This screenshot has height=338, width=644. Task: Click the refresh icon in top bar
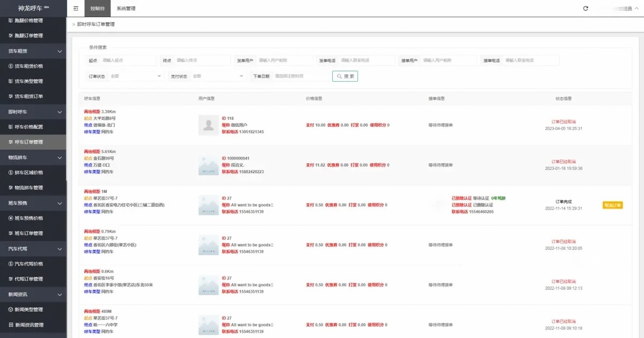[x=586, y=9]
